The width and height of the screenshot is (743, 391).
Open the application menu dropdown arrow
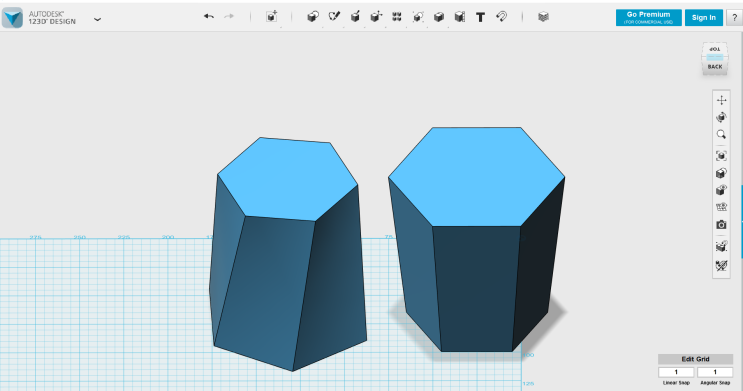tap(97, 19)
